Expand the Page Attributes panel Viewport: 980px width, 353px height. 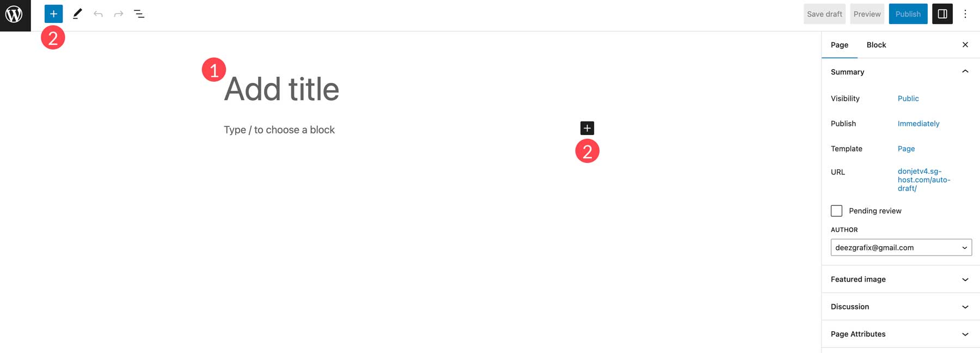tap(901, 334)
